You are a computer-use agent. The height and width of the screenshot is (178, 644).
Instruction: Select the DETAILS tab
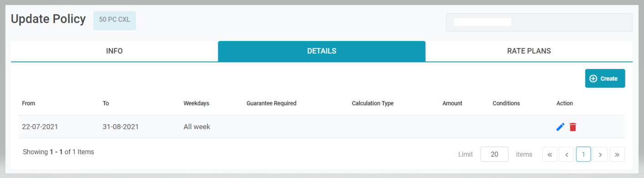point(322,51)
